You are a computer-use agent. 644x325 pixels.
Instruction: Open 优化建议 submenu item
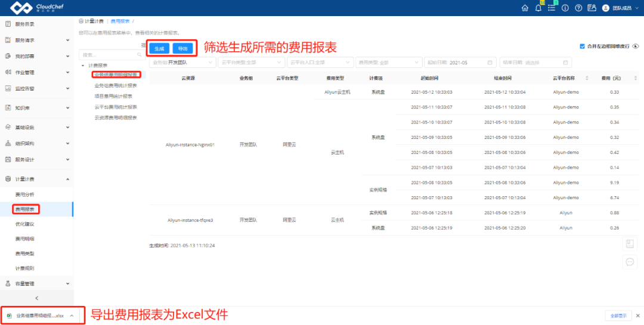[x=24, y=224]
